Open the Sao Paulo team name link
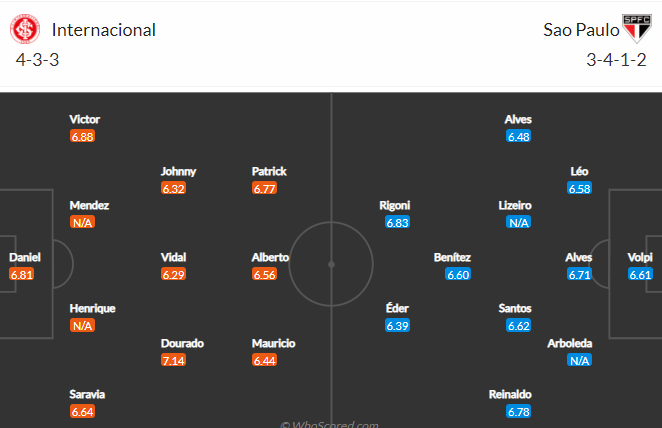This screenshot has width=662, height=428. click(581, 30)
